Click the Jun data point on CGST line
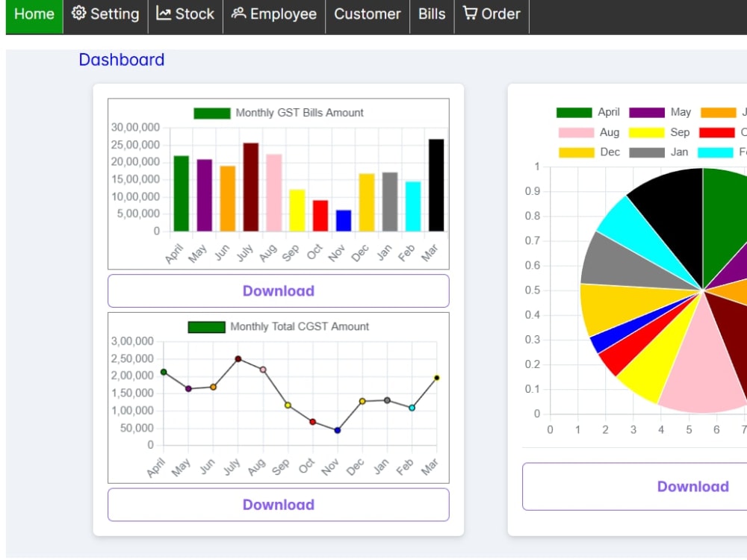 214,387
